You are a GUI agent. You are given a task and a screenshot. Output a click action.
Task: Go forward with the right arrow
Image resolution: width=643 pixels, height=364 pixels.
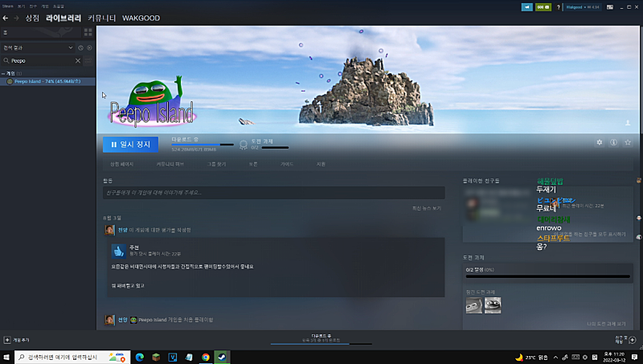16,18
